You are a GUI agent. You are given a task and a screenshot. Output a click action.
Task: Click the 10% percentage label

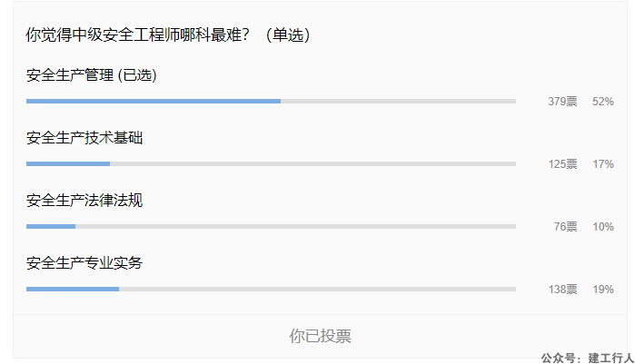click(603, 227)
